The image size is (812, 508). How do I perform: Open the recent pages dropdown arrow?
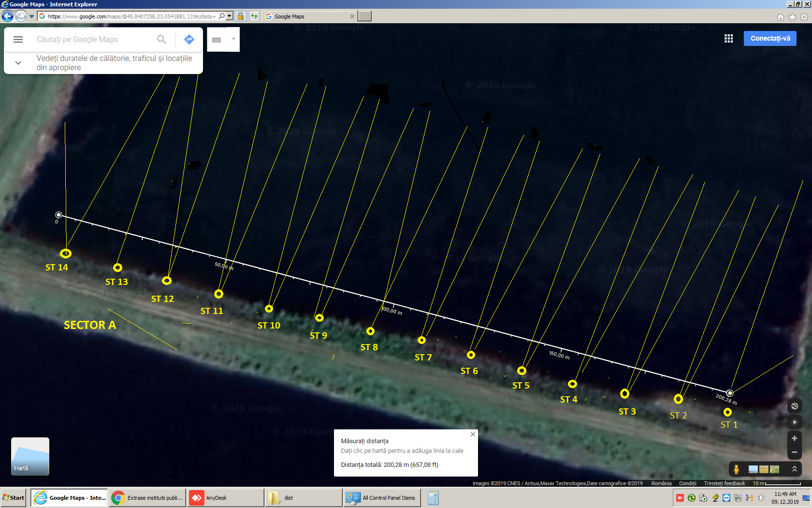click(31, 16)
